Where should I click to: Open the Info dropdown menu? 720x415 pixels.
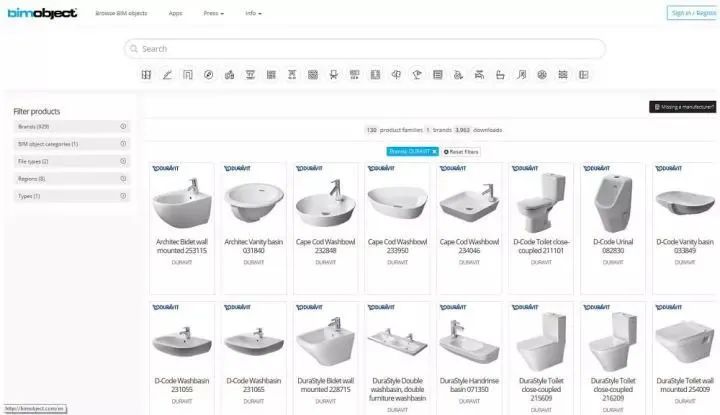pyautogui.click(x=253, y=13)
